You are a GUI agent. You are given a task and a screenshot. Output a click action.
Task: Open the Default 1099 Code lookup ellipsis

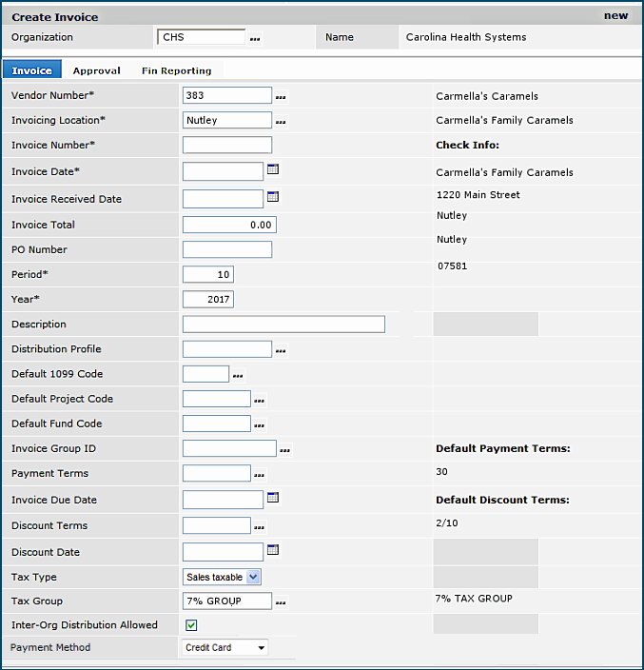click(x=238, y=376)
